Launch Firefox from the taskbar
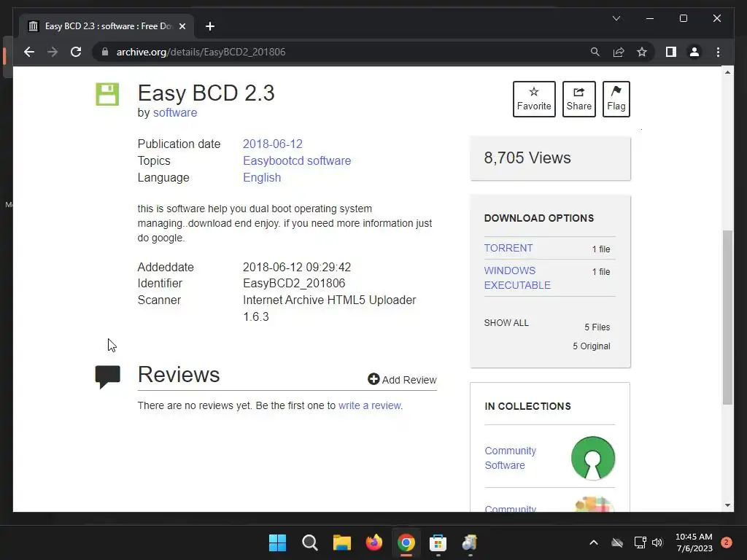 click(x=374, y=542)
